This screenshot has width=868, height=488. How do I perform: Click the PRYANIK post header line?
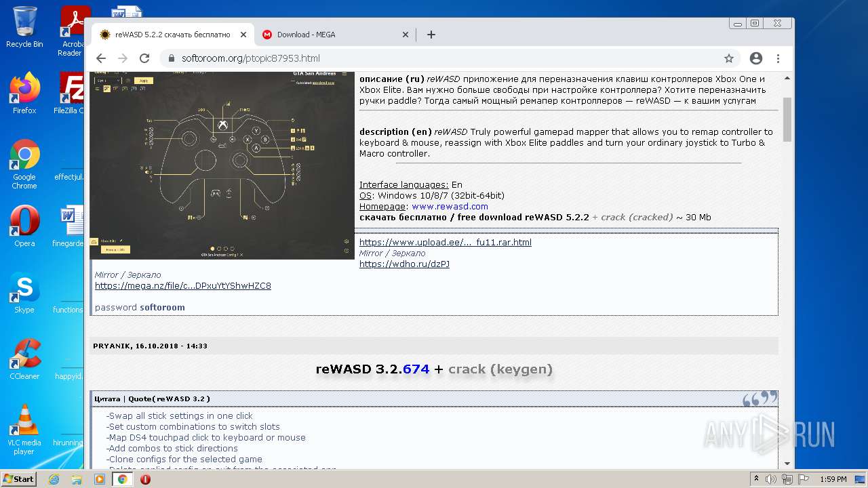pyautogui.click(x=150, y=346)
